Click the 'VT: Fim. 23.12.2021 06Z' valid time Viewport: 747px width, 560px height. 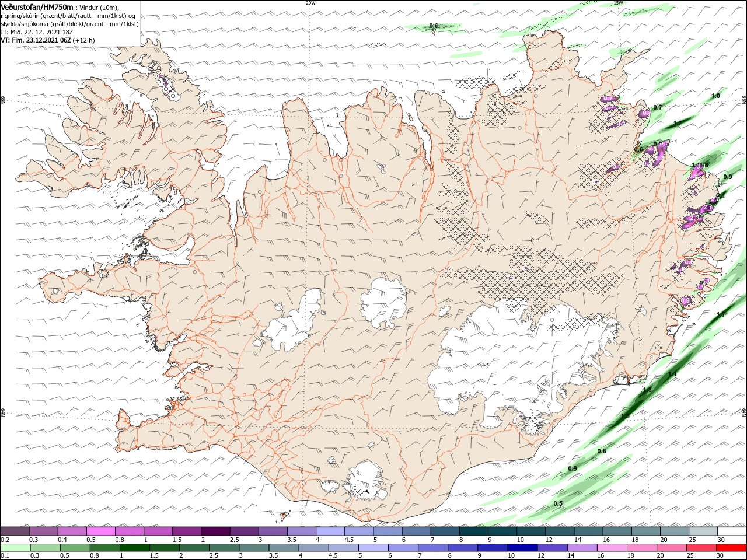tap(36, 40)
